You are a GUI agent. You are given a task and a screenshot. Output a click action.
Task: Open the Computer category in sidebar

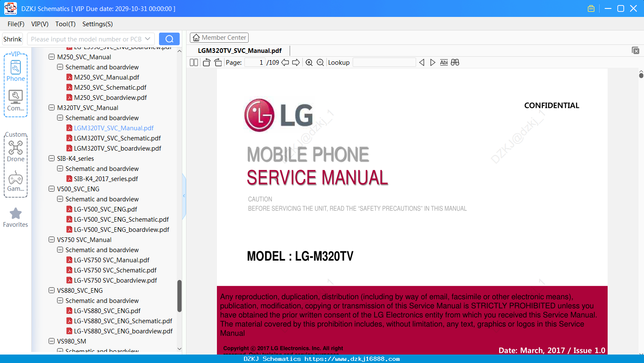click(x=16, y=101)
